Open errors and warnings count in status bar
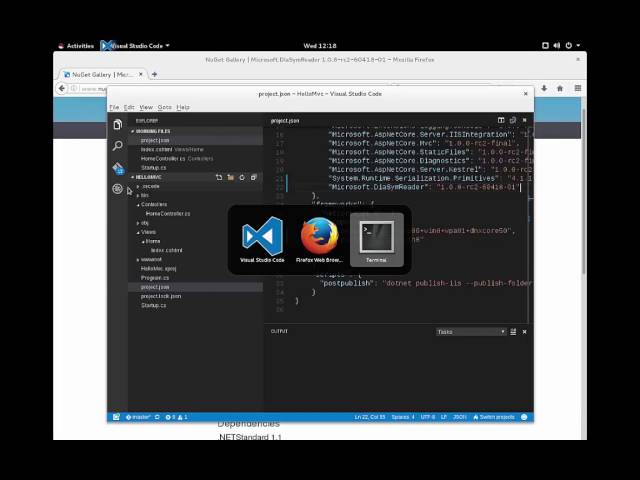Image resolution: width=640 pixels, height=480 pixels. pyautogui.click(x=176, y=417)
